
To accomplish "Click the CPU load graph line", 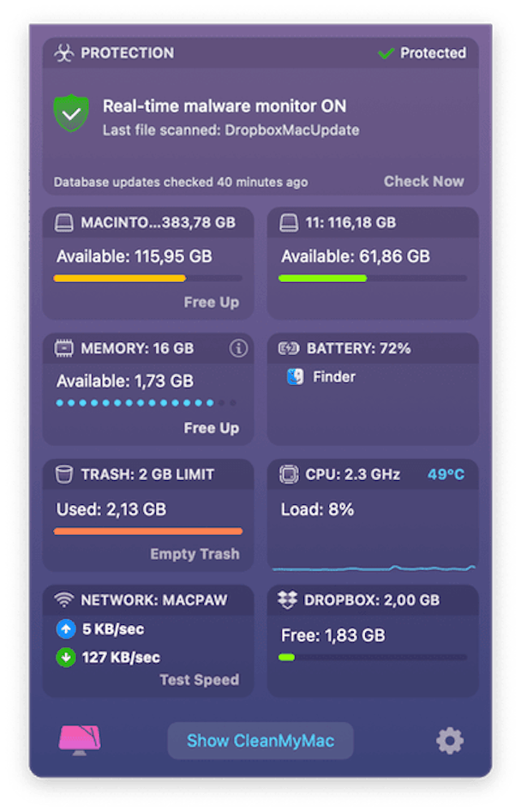I will tap(374, 568).
